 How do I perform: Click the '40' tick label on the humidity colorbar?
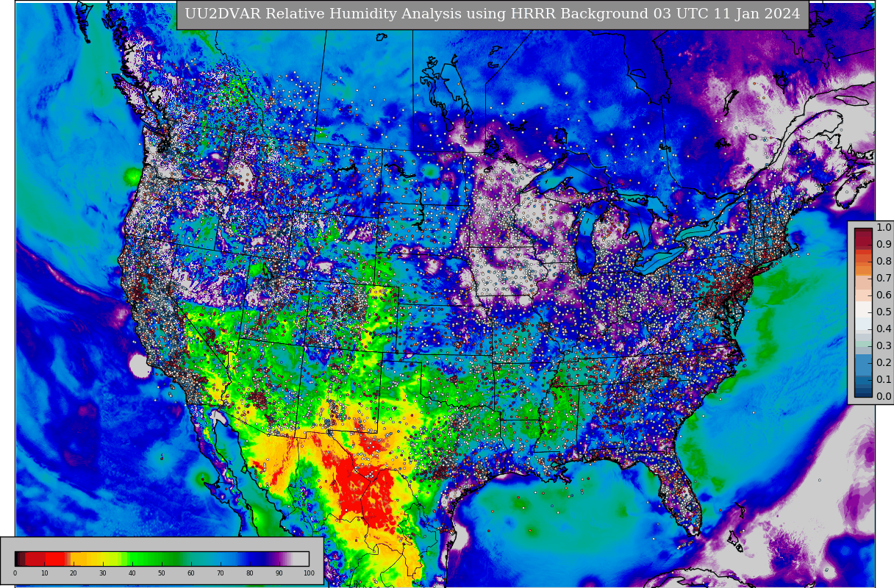click(x=132, y=573)
